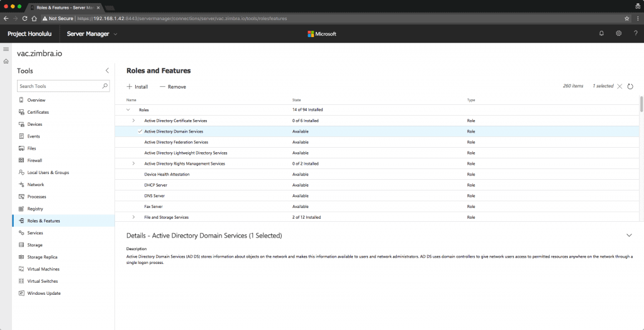The image size is (644, 330).
Task: Open the Storage tool icon
Action: coord(21,245)
